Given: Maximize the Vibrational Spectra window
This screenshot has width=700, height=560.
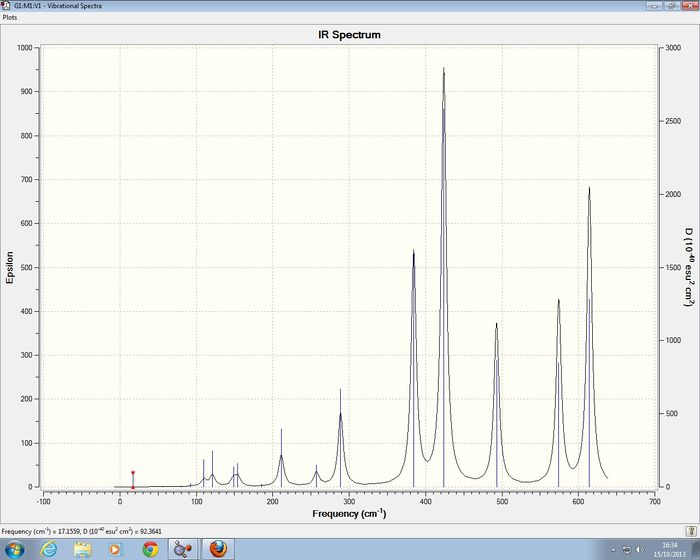Looking at the screenshot, I should (672, 5).
